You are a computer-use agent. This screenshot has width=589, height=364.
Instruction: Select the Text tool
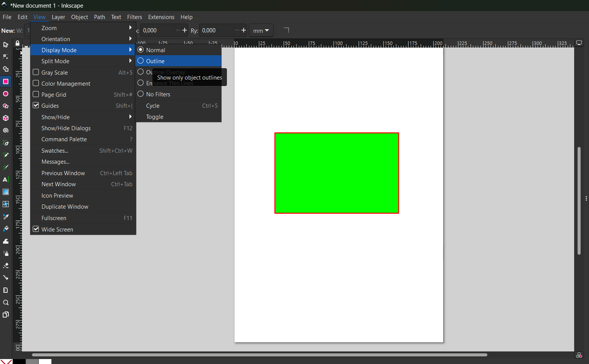(x=6, y=180)
